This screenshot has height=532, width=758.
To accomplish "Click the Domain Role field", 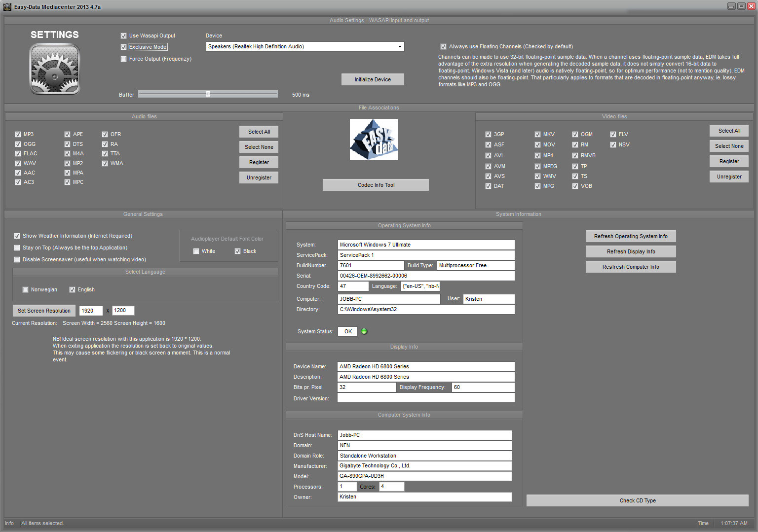I will point(425,456).
